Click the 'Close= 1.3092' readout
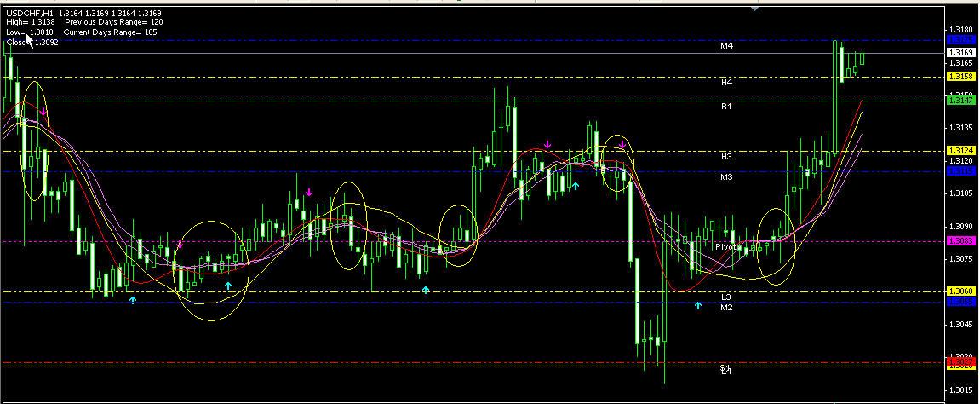 click(32, 42)
